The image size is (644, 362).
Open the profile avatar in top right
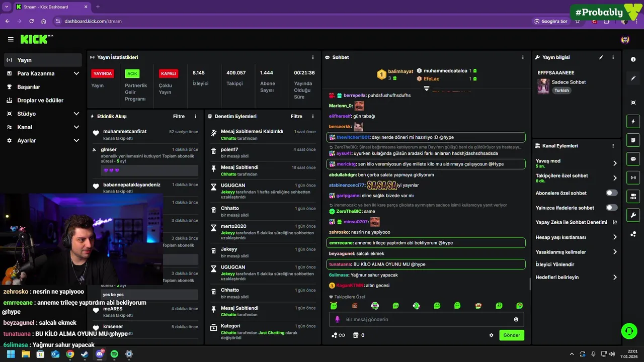(625, 39)
